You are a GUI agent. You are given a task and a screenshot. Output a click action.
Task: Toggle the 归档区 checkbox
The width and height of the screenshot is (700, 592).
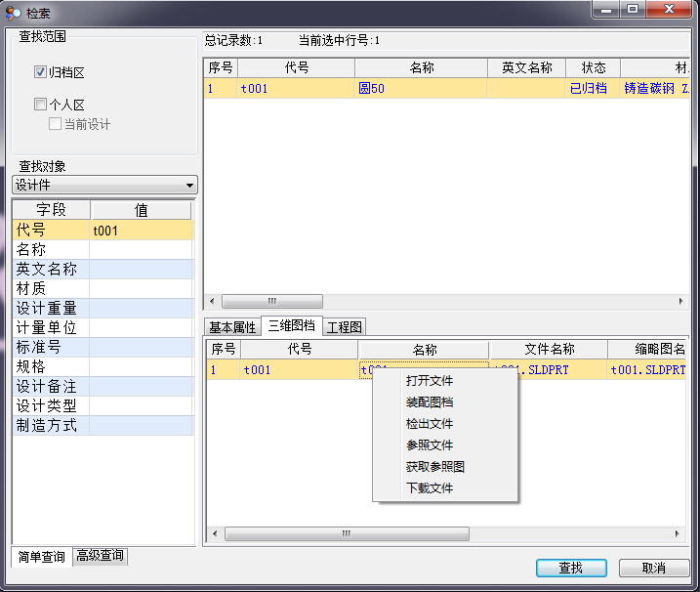tap(40, 72)
